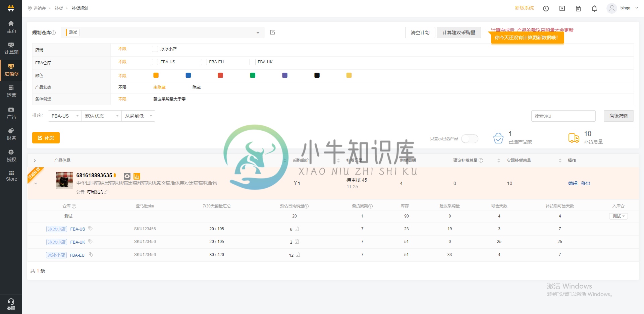Select 隐藏 product status option
644x314 pixels.
pyautogui.click(x=197, y=87)
